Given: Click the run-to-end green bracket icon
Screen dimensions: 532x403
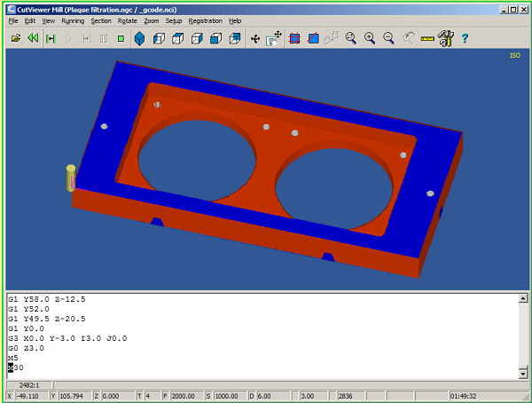Looking at the screenshot, I should click(x=51, y=38).
